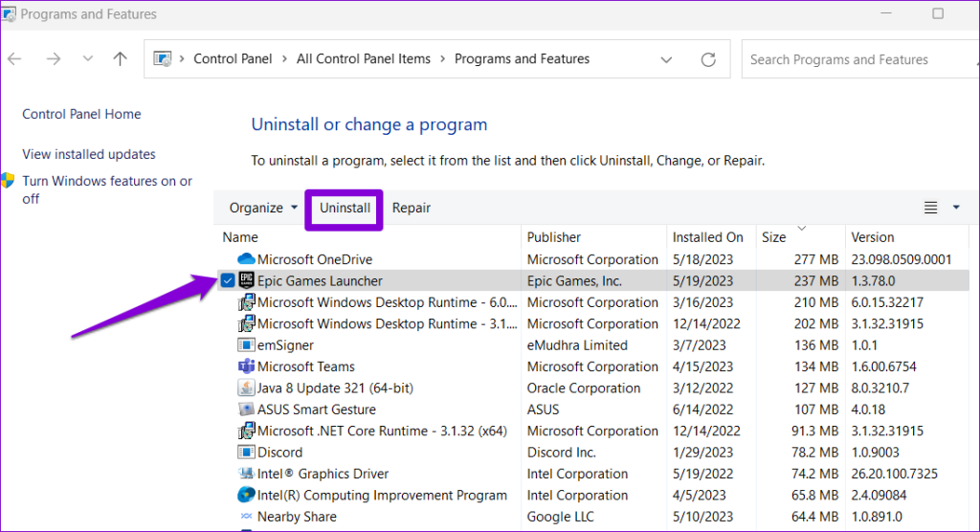Click the Programs and Features title icon
This screenshot has height=532, width=980.
pyautogui.click(x=8, y=13)
